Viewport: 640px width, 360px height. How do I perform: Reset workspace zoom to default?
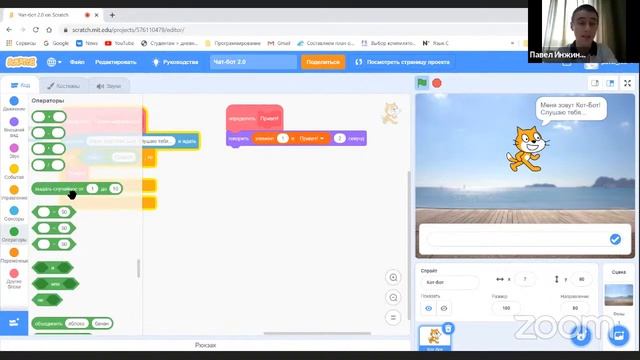pyautogui.click(x=393, y=317)
